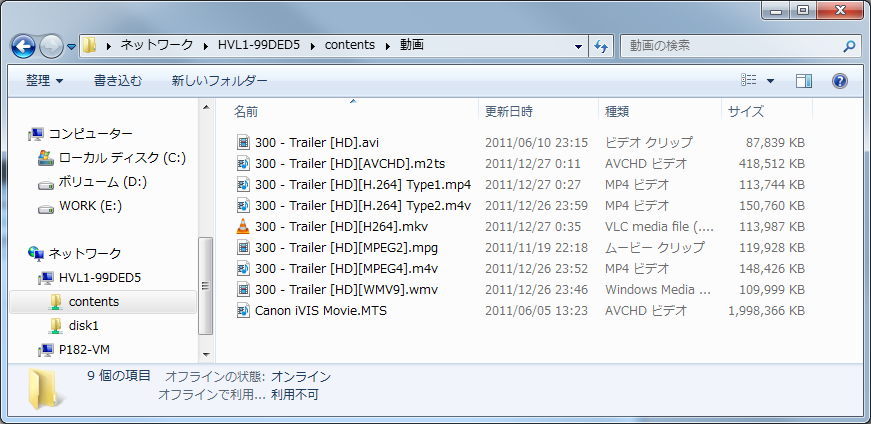Select the contents folder in the tree

click(94, 302)
